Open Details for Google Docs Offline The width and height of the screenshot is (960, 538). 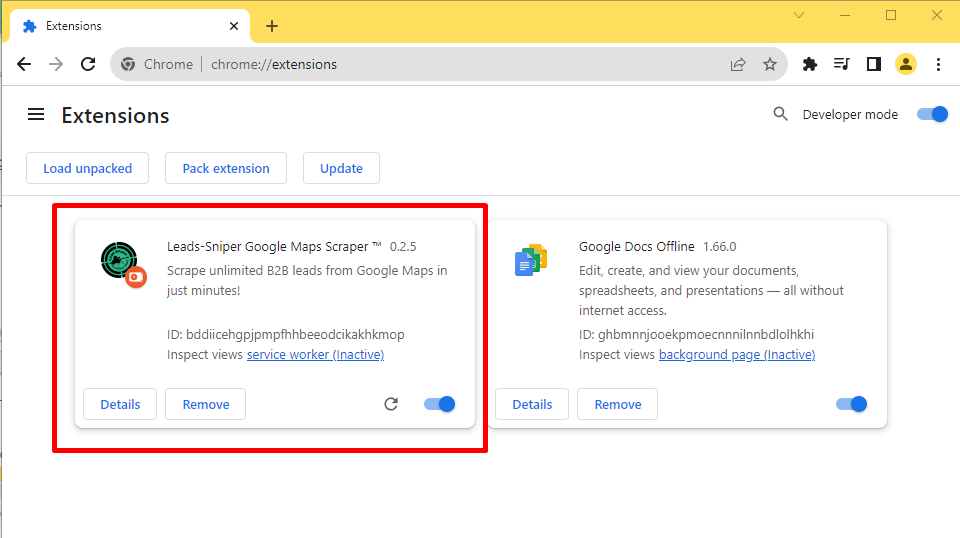532,404
